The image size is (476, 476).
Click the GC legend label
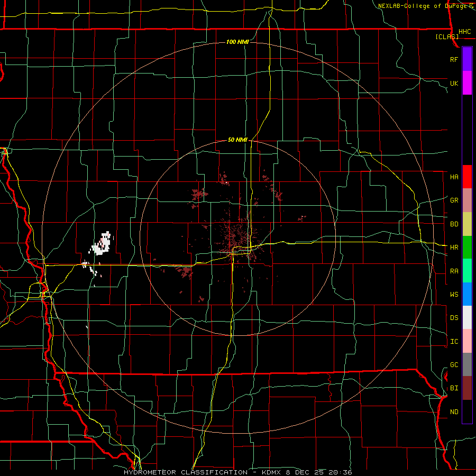click(454, 364)
